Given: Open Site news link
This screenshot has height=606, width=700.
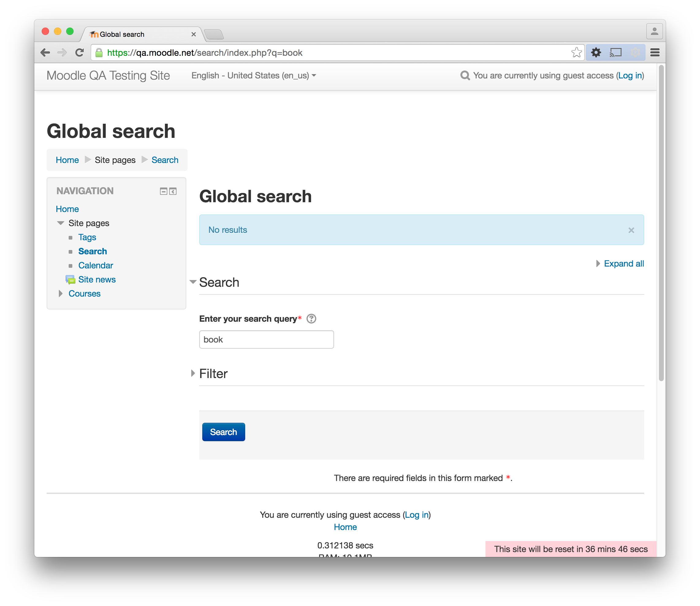Looking at the screenshot, I should tap(97, 280).
